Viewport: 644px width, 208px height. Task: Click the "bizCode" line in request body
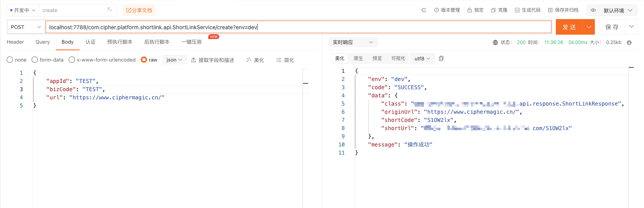tap(75, 89)
